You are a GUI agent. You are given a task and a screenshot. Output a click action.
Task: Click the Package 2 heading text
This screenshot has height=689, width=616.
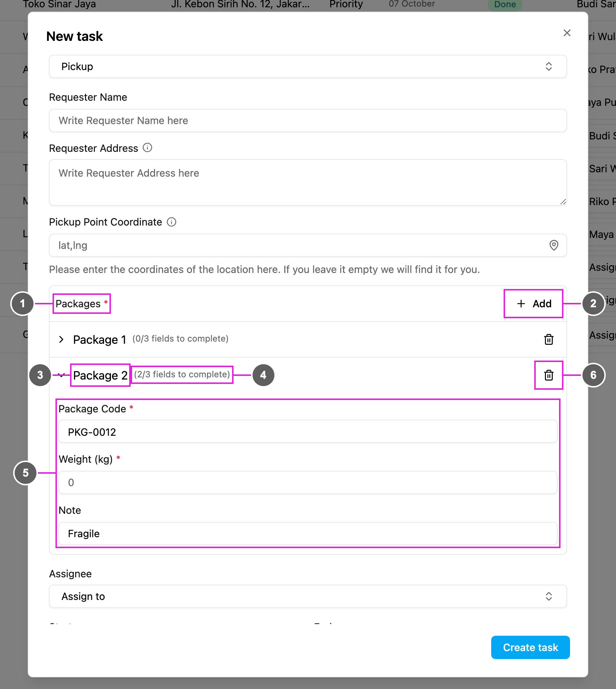coord(100,375)
